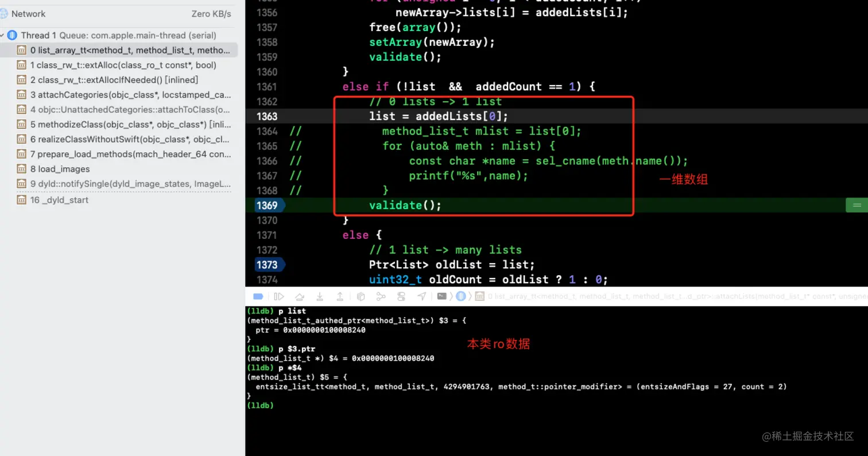This screenshot has width=868, height=456.
Task: Click the Simulate Location arrow icon
Action: (422, 296)
